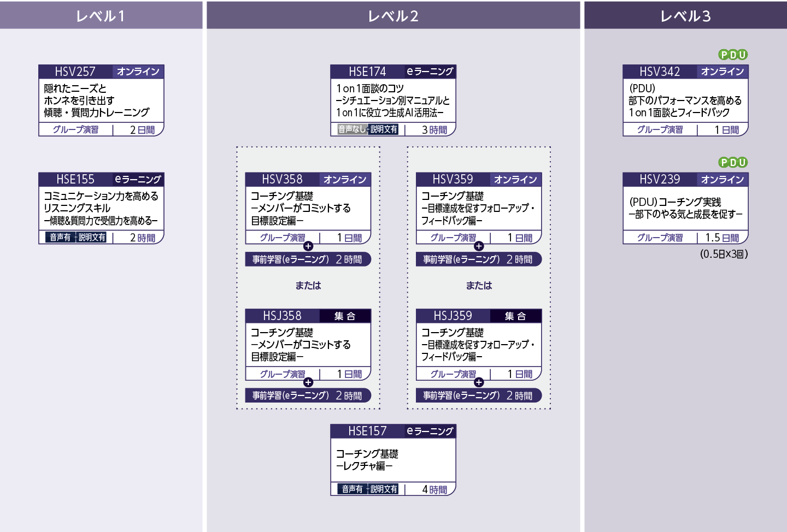Click the eラーニング icon on HSE174
Viewport: 787px width, 532px height.
tap(429, 71)
